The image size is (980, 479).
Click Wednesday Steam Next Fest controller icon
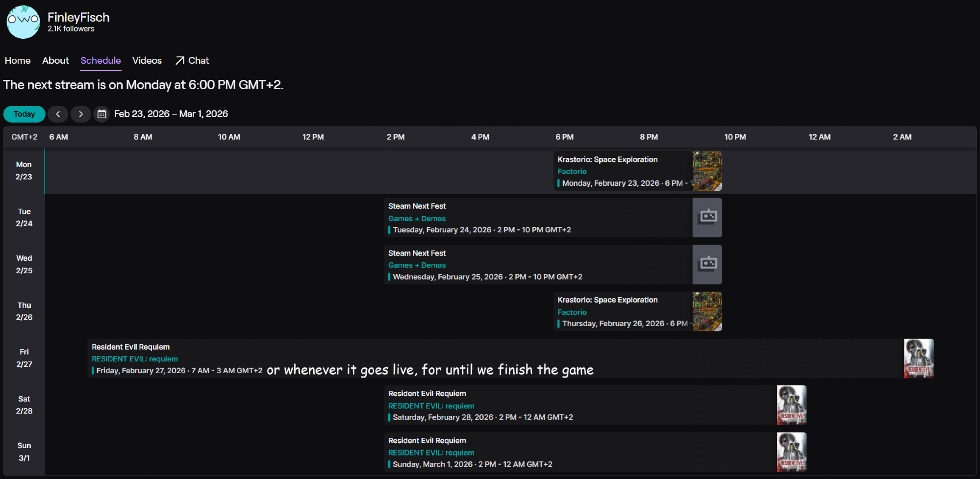pos(707,264)
